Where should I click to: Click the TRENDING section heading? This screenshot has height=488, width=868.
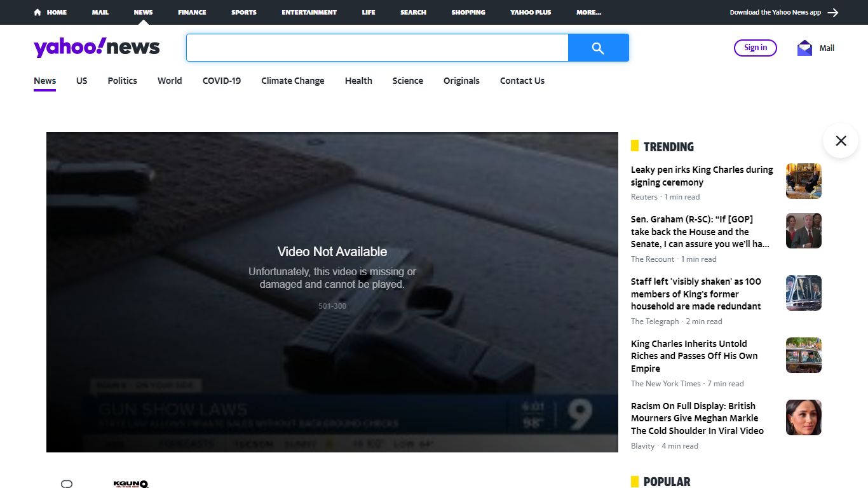tap(668, 147)
